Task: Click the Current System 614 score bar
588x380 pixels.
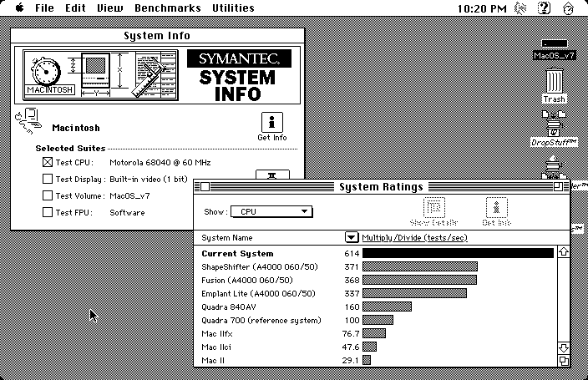Action: pyautogui.click(x=458, y=253)
